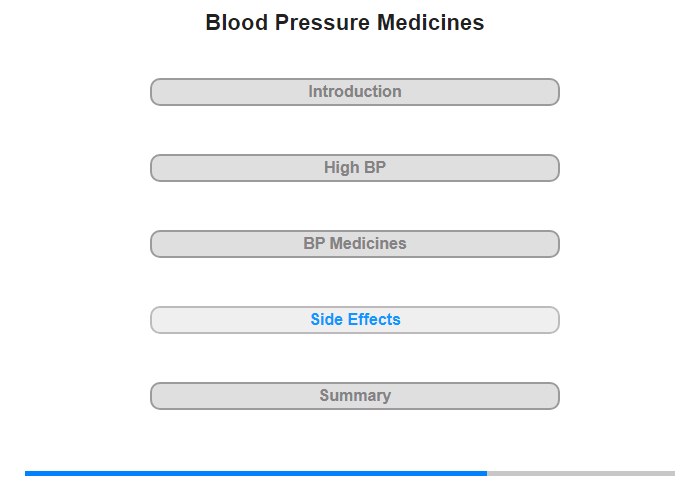Open the highlighted Side Effects section
This screenshot has width=700, height=480.
pos(355,320)
